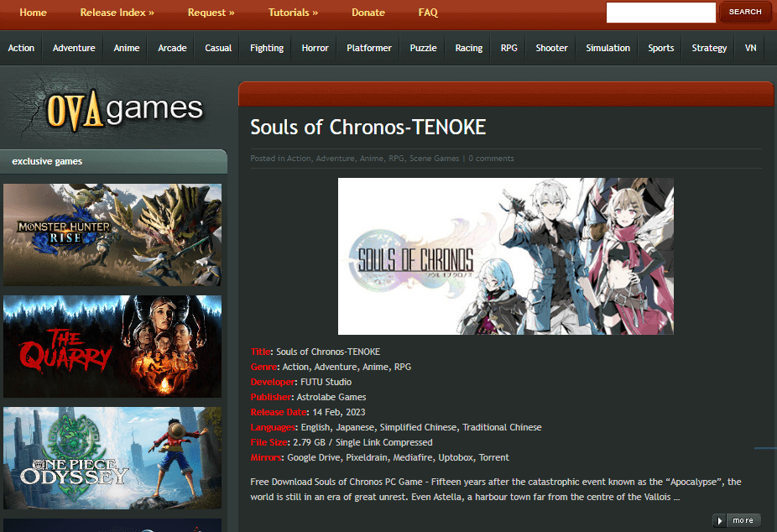The image size is (777, 532).
Task: Click the Scene Games category link
Action: coord(434,159)
